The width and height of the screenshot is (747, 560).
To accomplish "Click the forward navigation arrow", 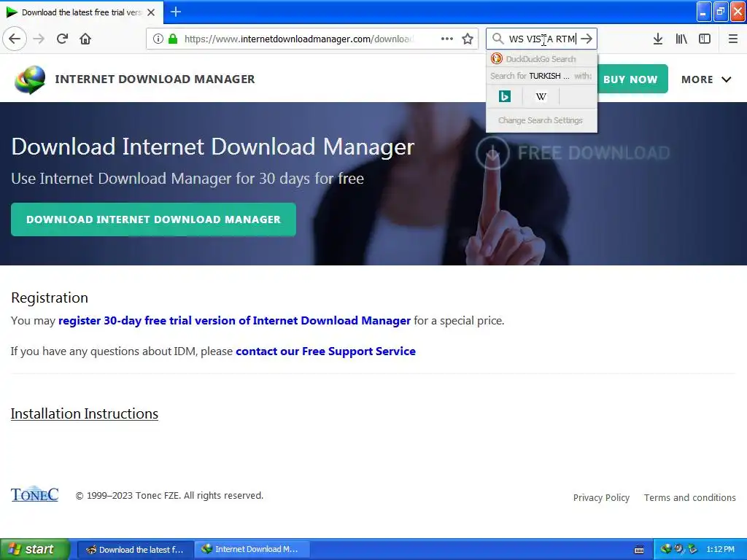I will (39, 39).
